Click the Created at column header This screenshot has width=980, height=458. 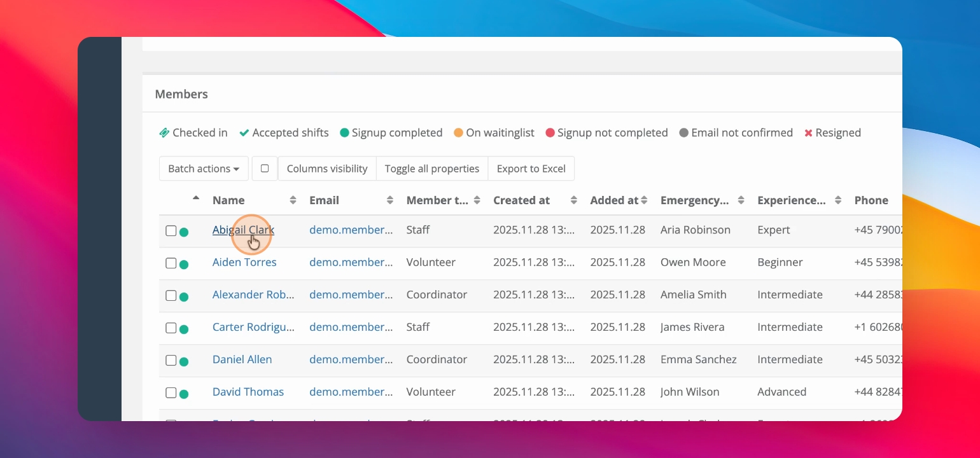521,200
